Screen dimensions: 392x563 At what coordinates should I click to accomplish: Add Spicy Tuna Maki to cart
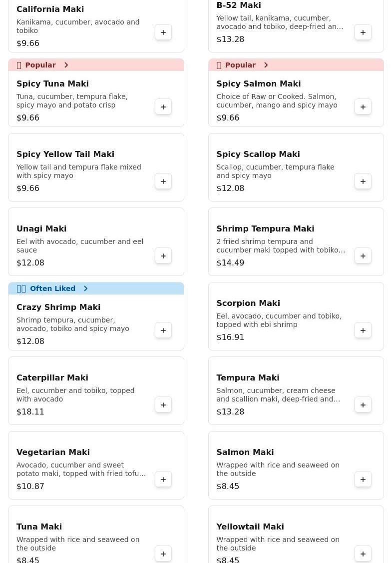pos(163,107)
